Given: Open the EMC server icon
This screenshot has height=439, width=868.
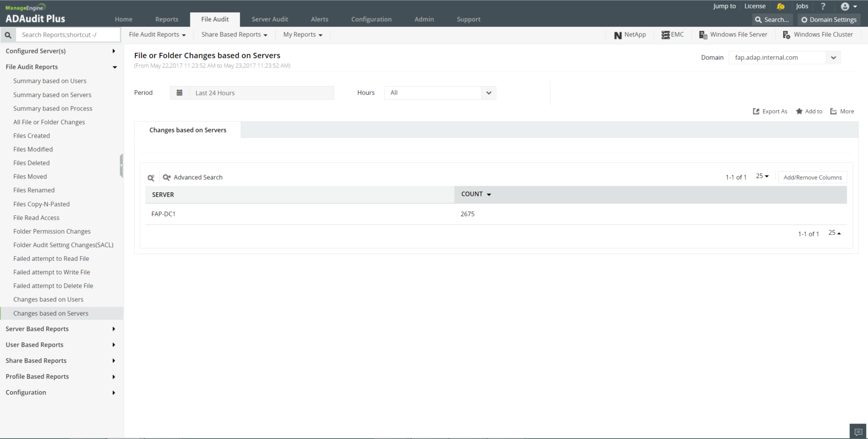Looking at the screenshot, I should [x=665, y=35].
